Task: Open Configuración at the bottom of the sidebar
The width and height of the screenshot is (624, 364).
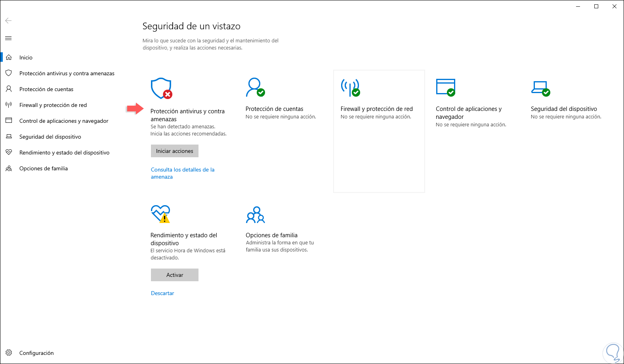Action: click(36, 353)
